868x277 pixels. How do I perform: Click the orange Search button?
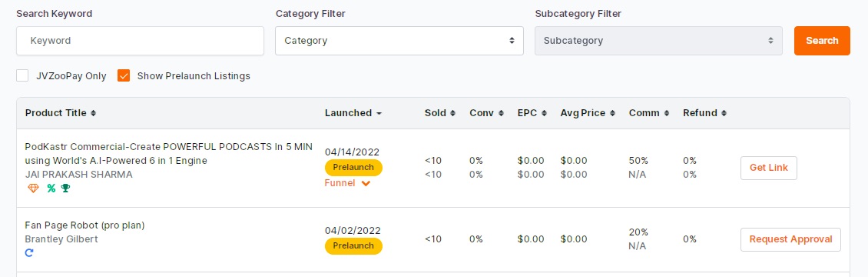pyautogui.click(x=822, y=41)
